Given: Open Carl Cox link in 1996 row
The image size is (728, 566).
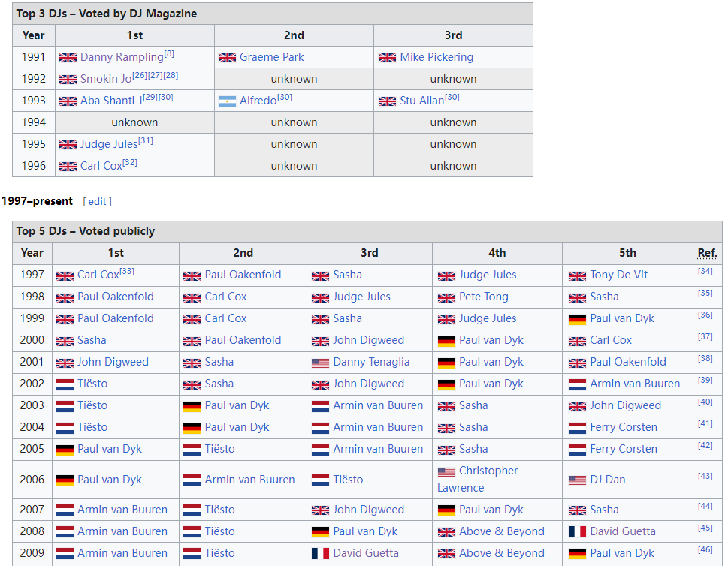Looking at the screenshot, I should click(101, 166).
